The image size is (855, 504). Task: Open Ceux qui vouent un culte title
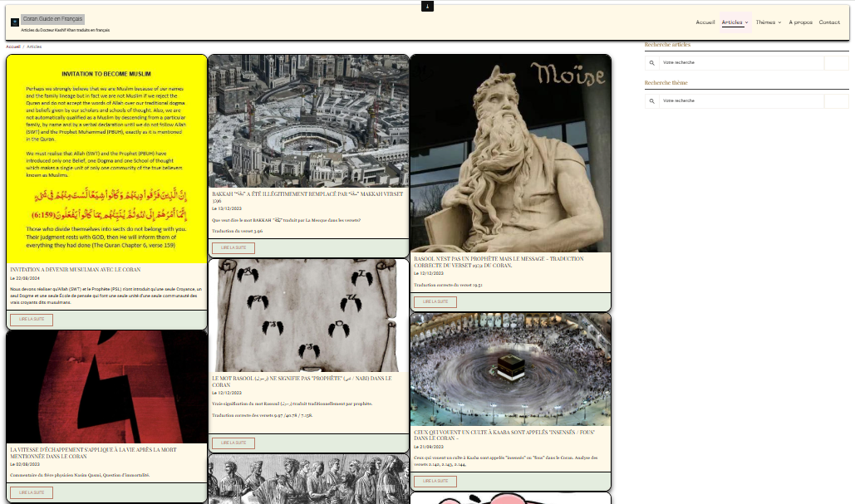(504, 435)
